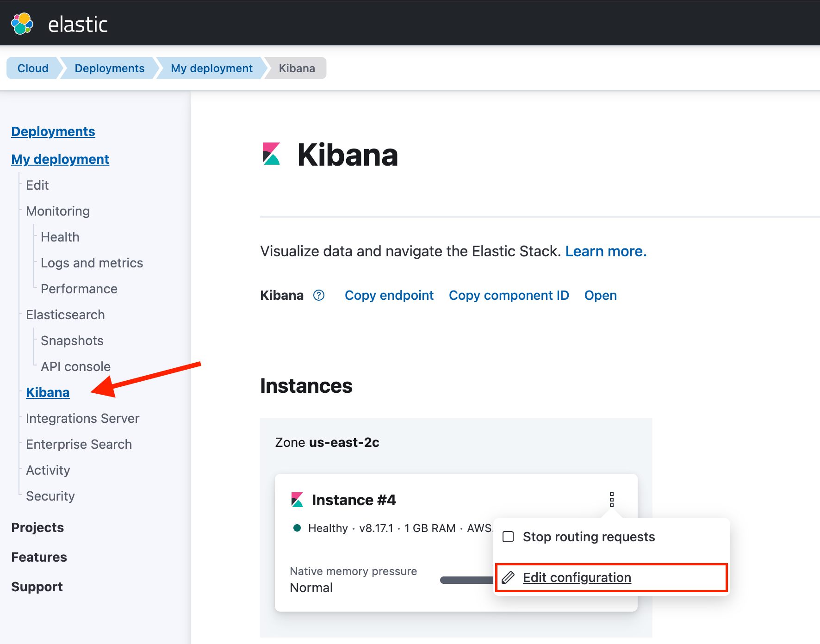Screen dimensions: 820x644
Task: Click the Instances heading
Action: 306,386
